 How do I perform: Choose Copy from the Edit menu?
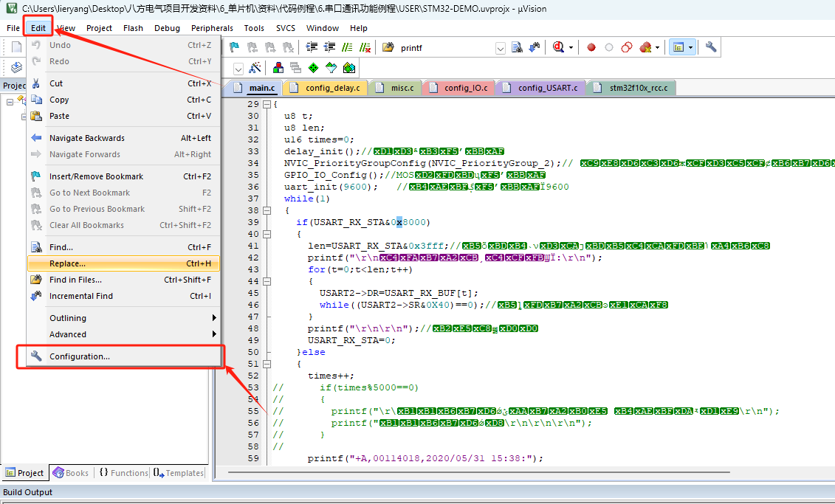tap(123, 100)
